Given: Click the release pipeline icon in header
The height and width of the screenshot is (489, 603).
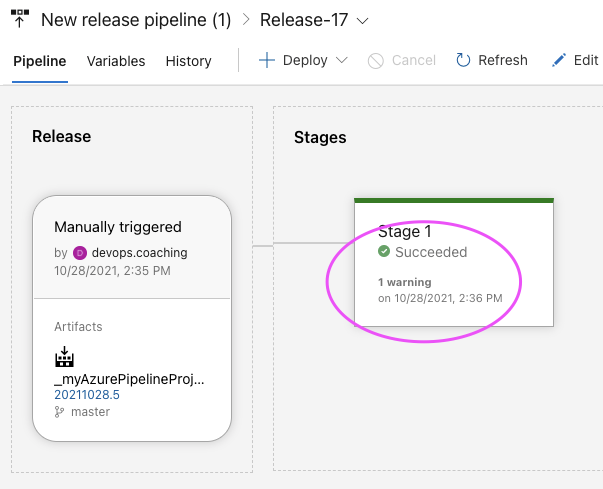Looking at the screenshot, I should 19,20.
